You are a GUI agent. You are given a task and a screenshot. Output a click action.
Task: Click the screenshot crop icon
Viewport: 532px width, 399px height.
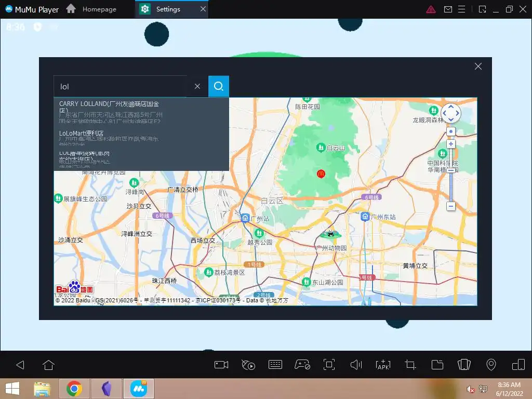[410, 365]
